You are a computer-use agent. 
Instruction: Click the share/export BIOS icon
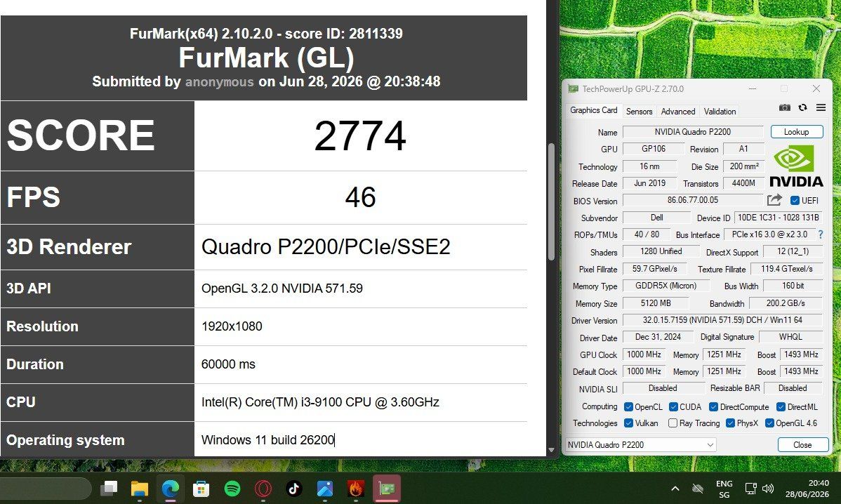(x=774, y=200)
